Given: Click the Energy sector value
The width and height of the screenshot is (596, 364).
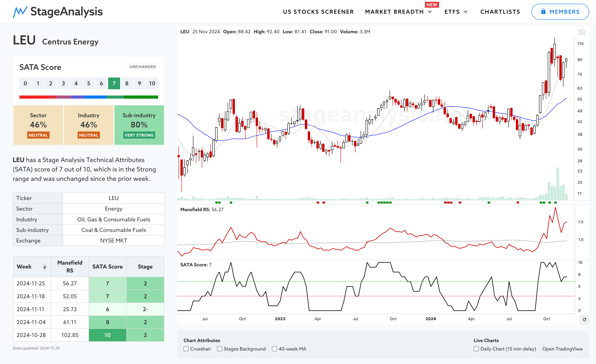Looking at the screenshot, I should pyautogui.click(x=114, y=209).
